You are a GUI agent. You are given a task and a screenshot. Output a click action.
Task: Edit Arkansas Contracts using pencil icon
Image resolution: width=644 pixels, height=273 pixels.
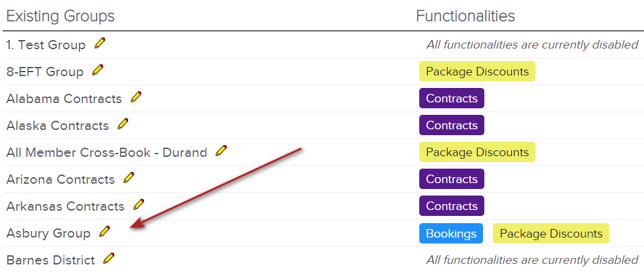click(139, 205)
